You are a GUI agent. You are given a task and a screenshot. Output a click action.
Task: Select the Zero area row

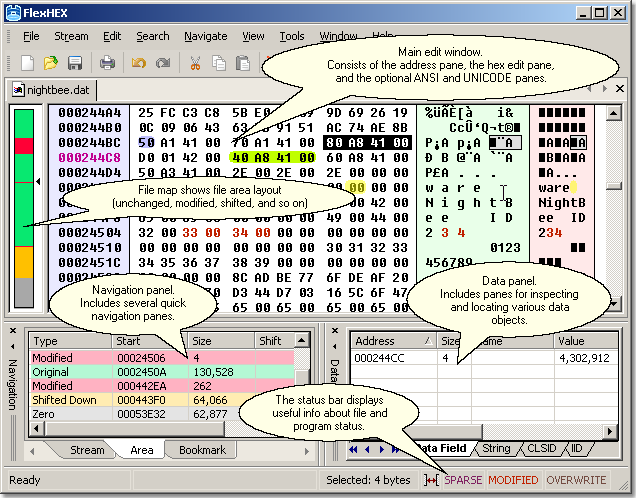point(162,414)
